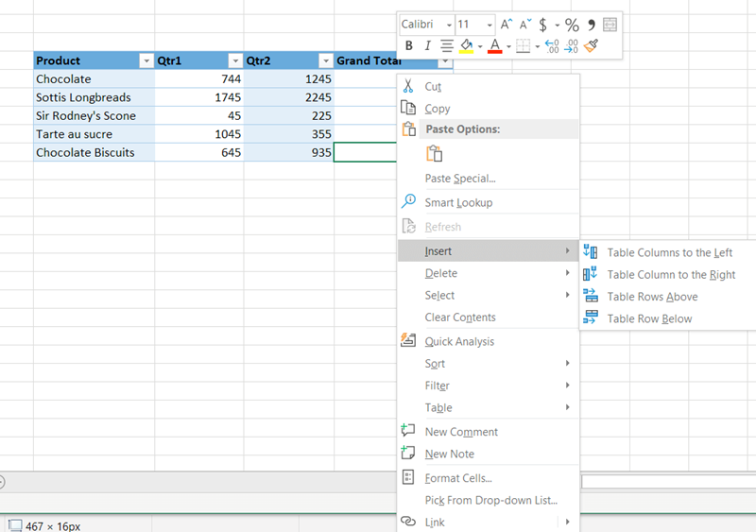
Task: Apply comma style format
Action: point(592,25)
